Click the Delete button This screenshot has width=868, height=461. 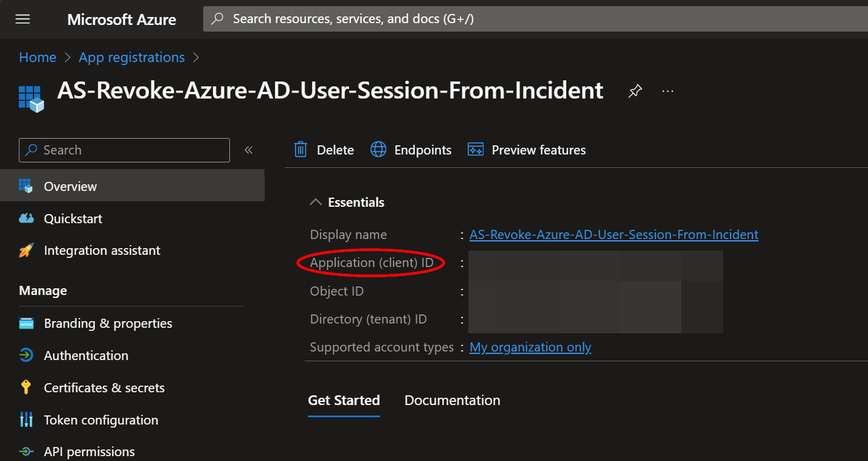(x=324, y=150)
